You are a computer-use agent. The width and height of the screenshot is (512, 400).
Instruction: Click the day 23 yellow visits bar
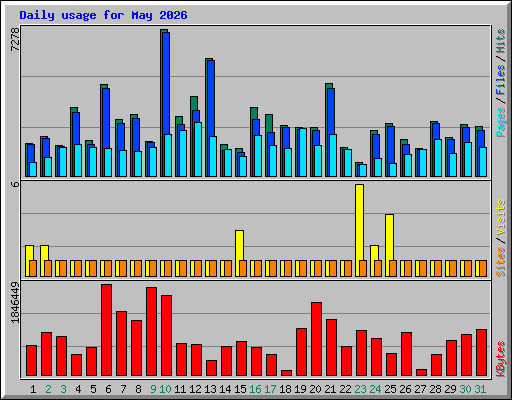click(x=359, y=222)
